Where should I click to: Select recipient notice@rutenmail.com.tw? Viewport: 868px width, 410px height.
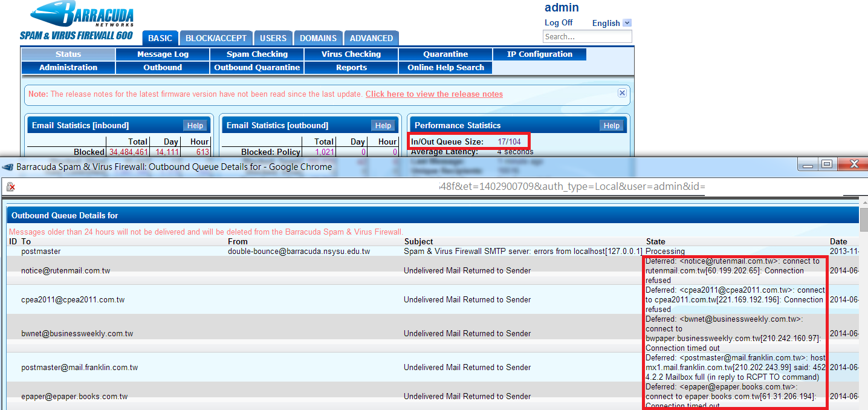pyautogui.click(x=65, y=270)
